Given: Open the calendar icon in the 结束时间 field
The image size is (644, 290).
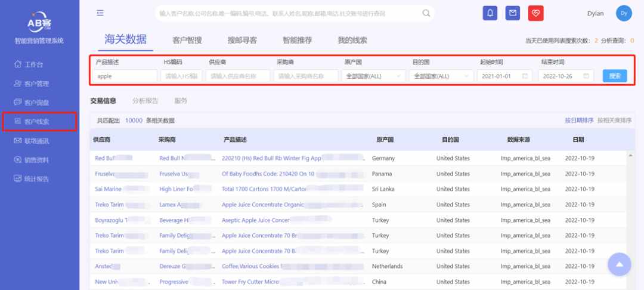Looking at the screenshot, I should pos(586,76).
